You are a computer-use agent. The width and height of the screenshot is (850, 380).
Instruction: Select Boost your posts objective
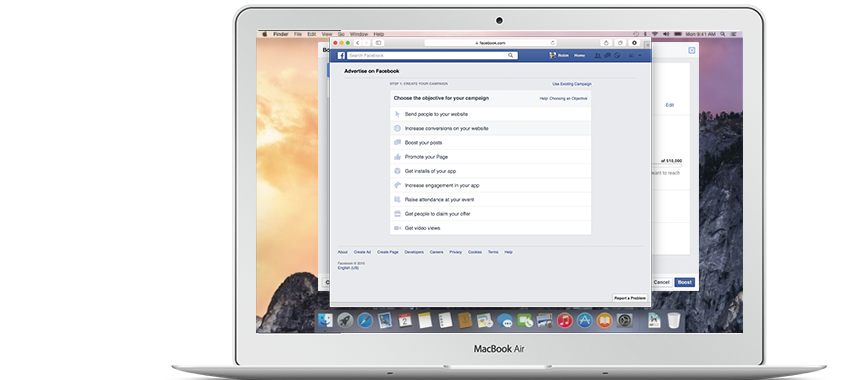[x=490, y=143]
